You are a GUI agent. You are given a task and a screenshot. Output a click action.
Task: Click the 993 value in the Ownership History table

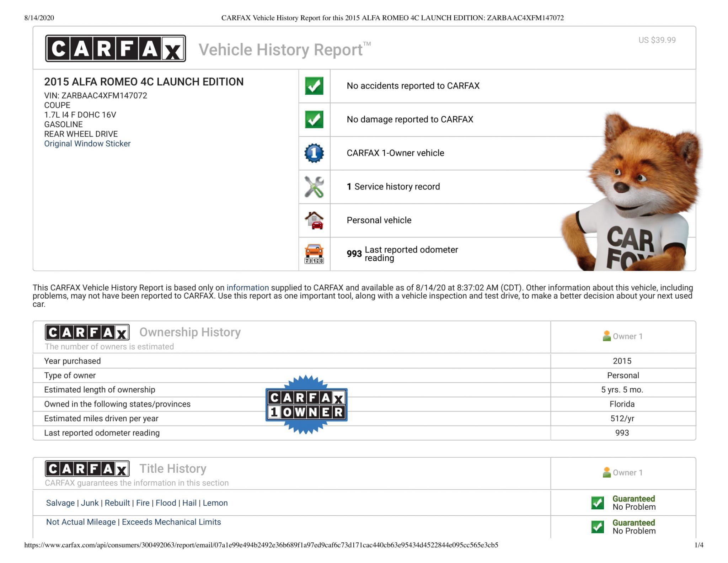pyautogui.click(x=622, y=433)
